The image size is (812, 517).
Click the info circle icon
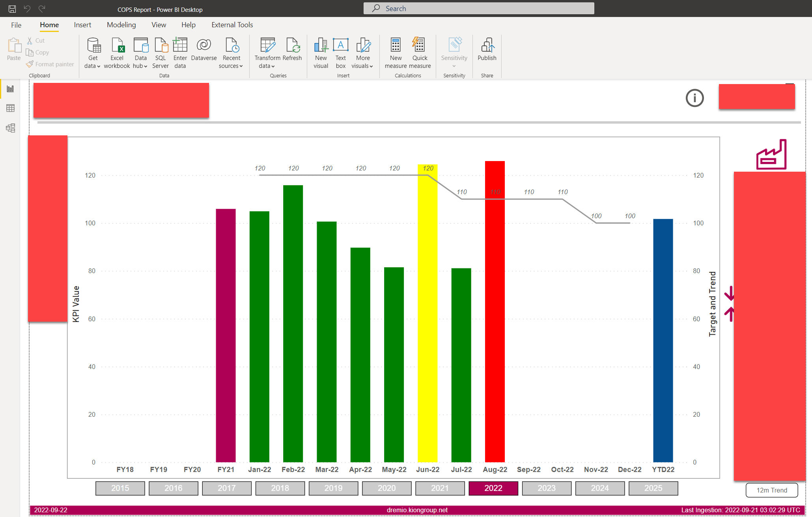click(694, 98)
